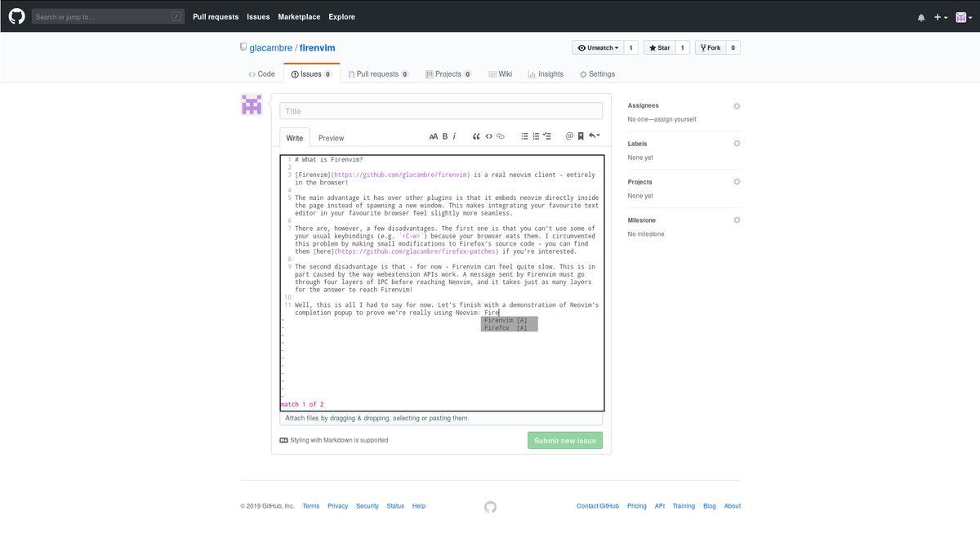980x551 pixels.
Task: Add a task list
Action: tap(547, 136)
